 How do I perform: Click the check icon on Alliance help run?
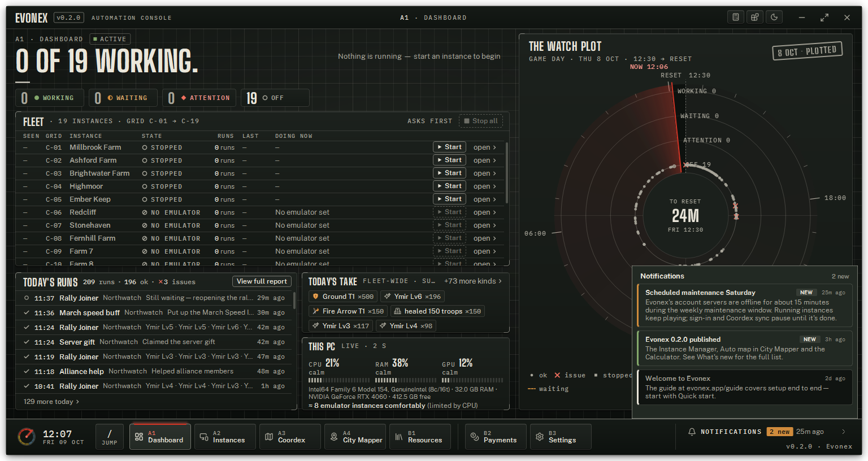[27, 371]
